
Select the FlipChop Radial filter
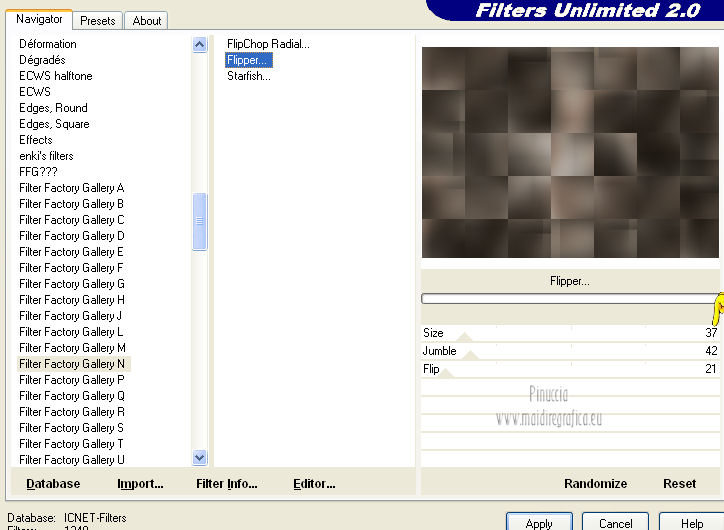268,44
